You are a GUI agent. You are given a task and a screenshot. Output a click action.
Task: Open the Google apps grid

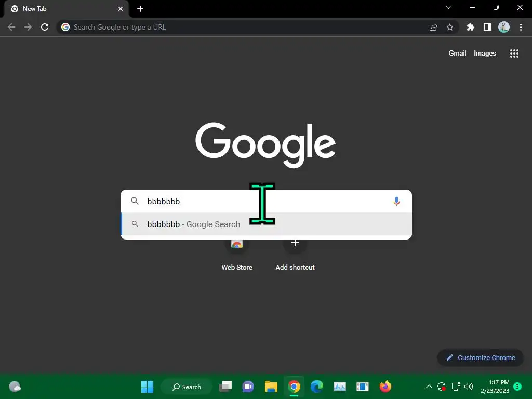pyautogui.click(x=514, y=54)
